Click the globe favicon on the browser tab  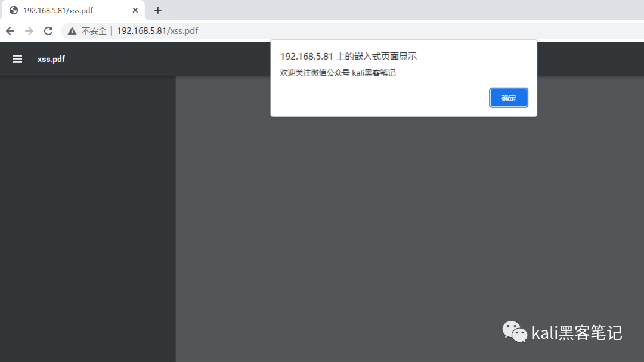[x=13, y=10]
